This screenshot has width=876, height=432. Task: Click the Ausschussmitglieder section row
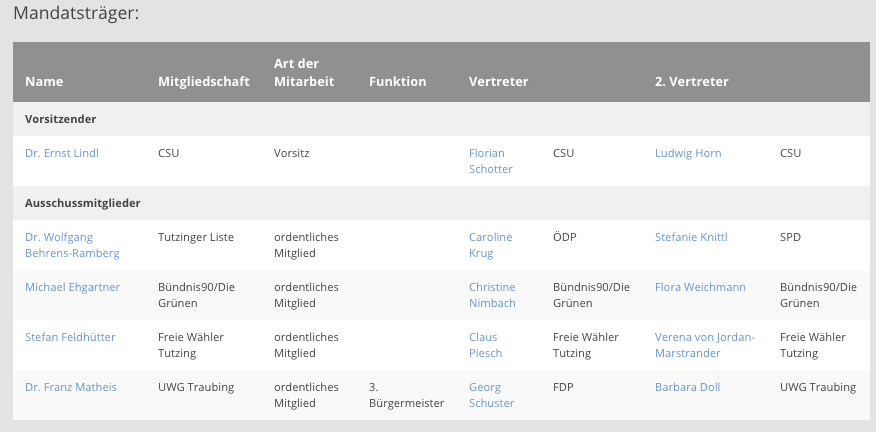[82, 203]
